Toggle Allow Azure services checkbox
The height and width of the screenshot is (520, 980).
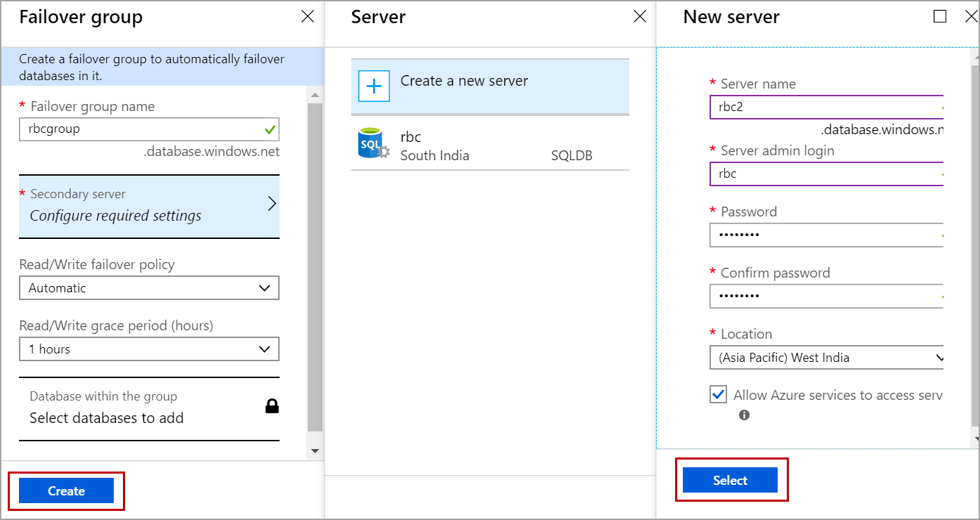point(718,395)
